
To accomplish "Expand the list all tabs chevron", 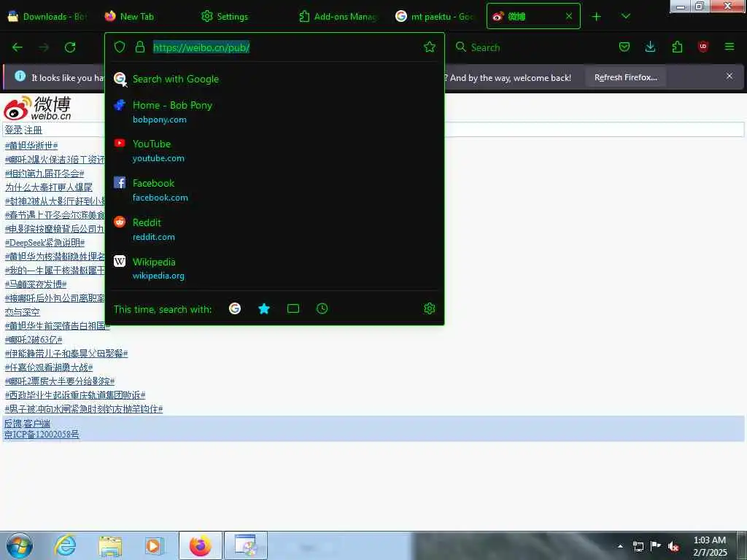I will click(x=625, y=17).
